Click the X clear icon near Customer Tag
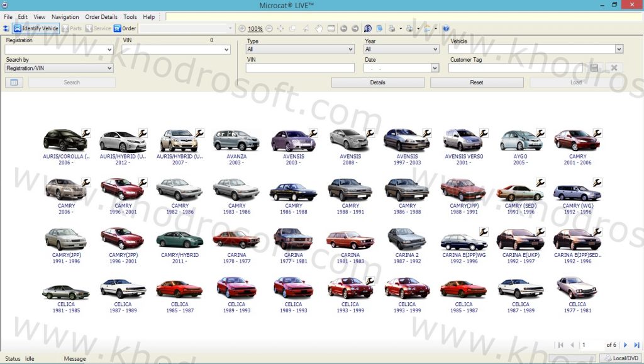The height and width of the screenshot is (364, 644). pos(614,68)
